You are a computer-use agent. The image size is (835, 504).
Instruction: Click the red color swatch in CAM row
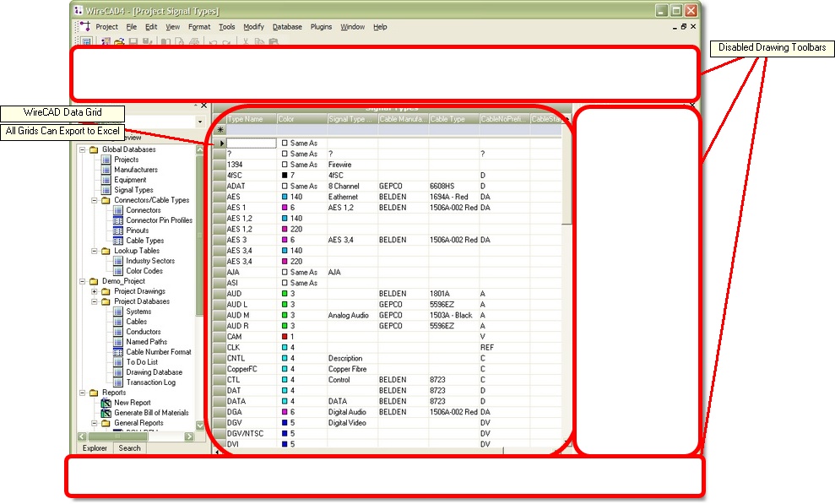pos(285,336)
